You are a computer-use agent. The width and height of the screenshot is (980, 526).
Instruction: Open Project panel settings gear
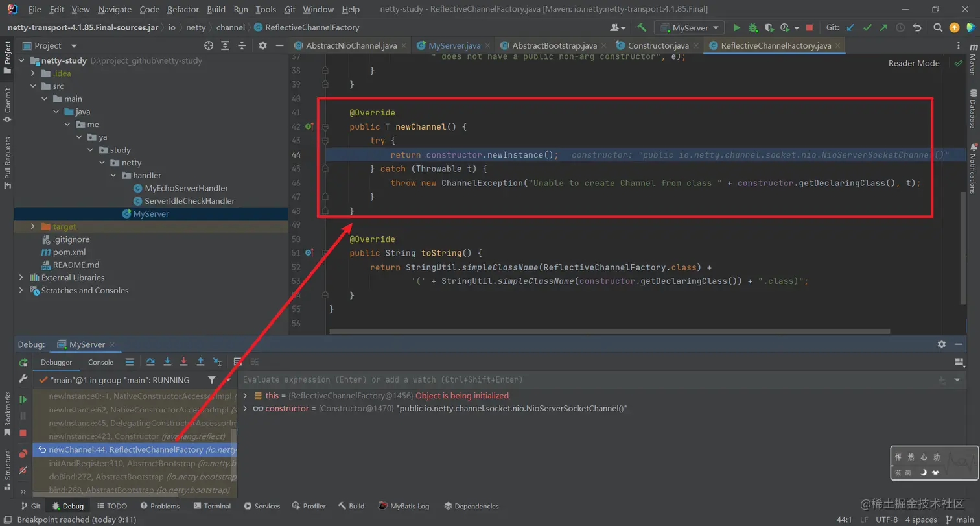262,45
